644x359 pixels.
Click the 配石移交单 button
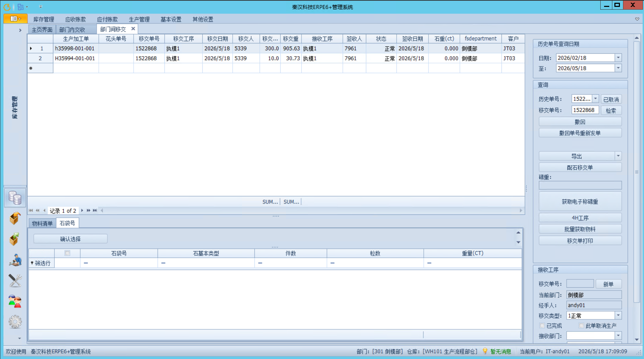(580, 167)
